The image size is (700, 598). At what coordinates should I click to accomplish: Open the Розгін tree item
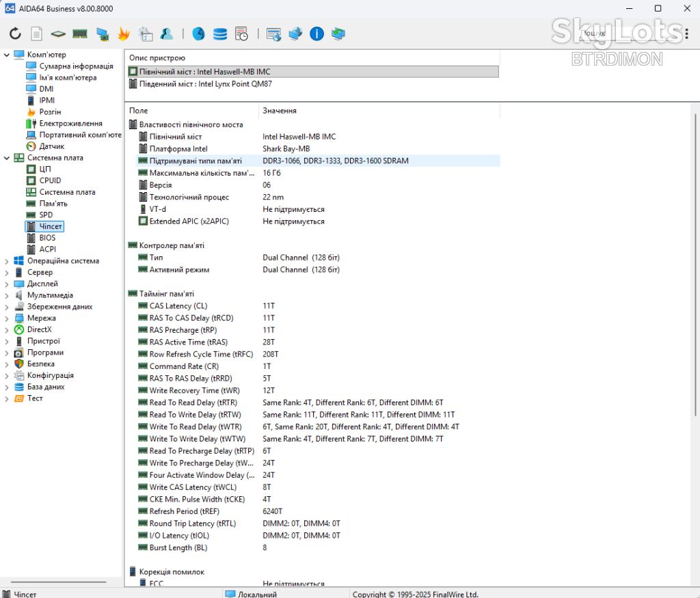pos(50,112)
